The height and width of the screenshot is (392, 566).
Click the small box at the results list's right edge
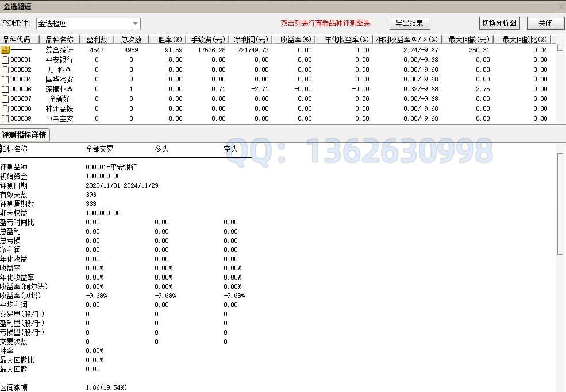560,48
